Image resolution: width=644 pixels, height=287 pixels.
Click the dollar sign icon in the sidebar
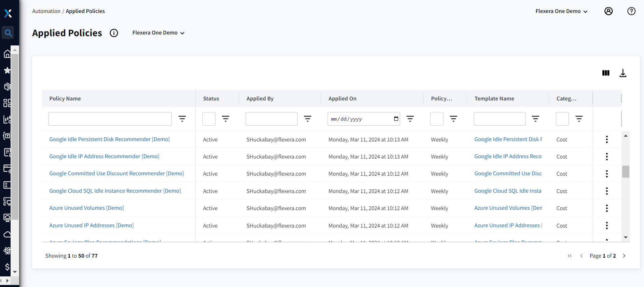point(7,267)
